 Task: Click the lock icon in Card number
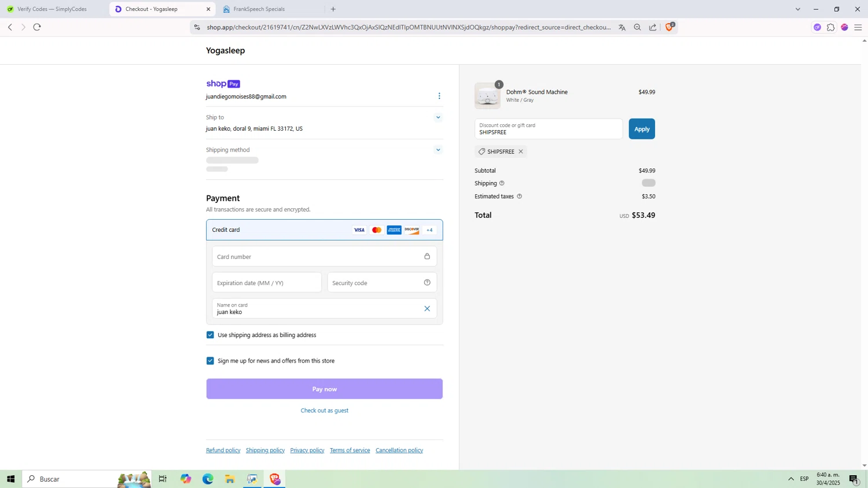pos(427,256)
